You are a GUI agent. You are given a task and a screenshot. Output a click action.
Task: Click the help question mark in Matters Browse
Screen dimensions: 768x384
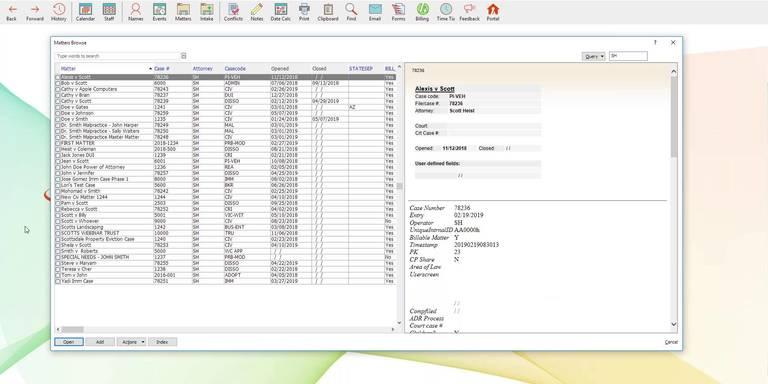[x=655, y=43]
